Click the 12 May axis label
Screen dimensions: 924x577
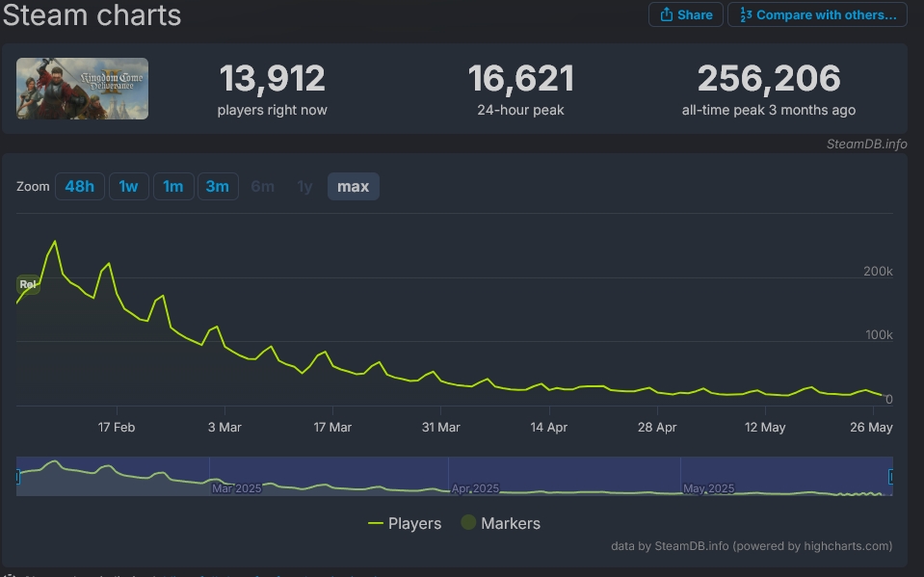[765, 428]
